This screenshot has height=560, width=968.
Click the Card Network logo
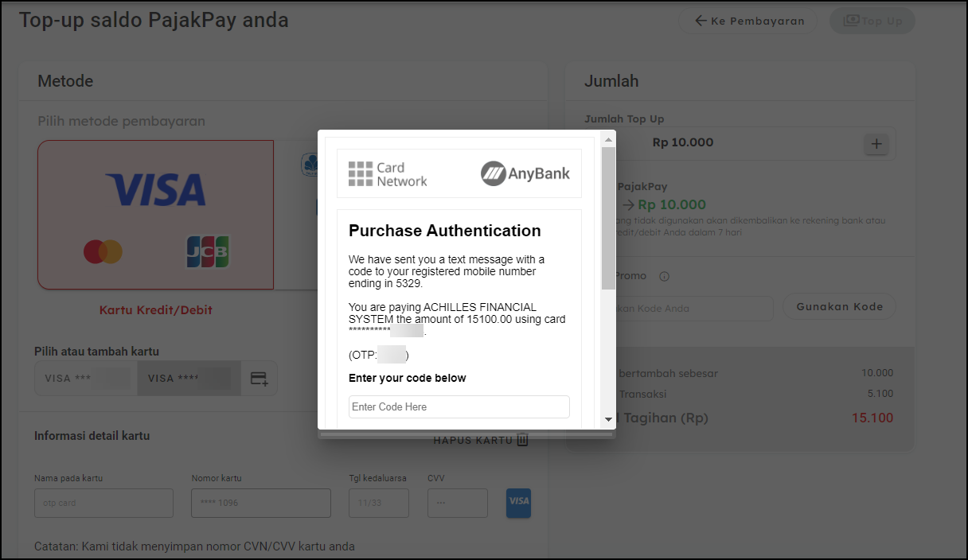click(x=388, y=174)
